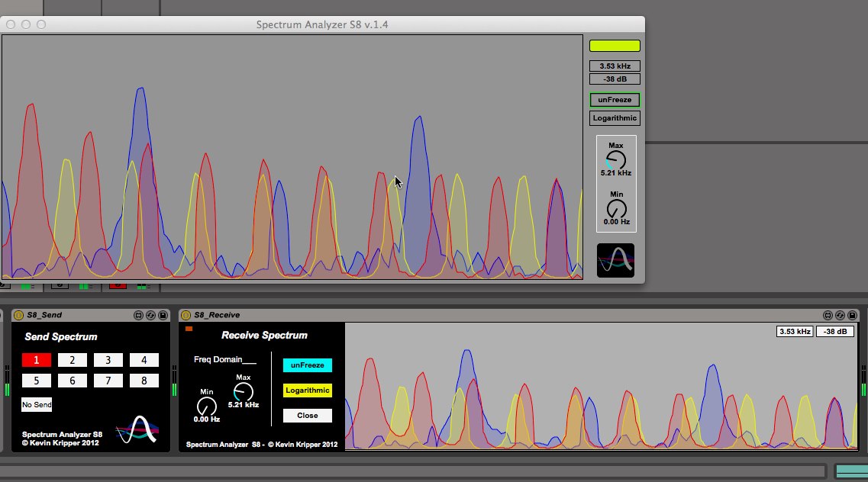Click the Logarithmic mode in the analyzer window
Screen dimensions: 868x482
pyautogui.click(x=615, y=117)
